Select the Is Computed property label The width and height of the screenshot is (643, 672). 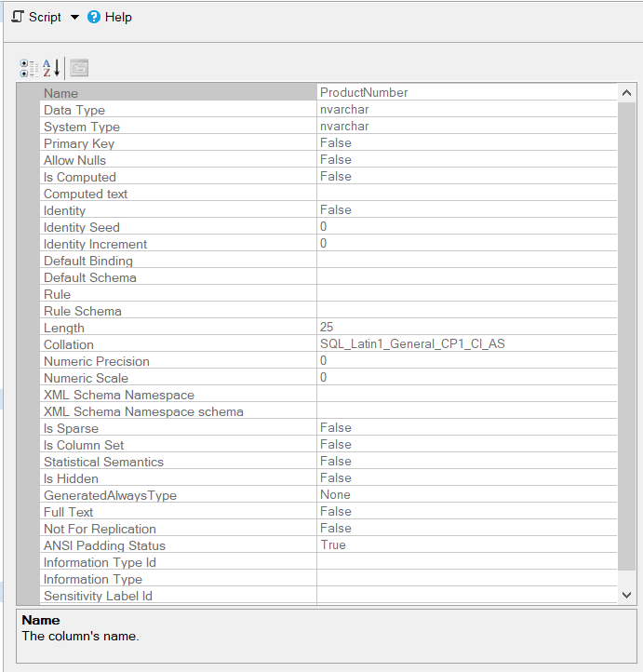click(80, 177)
